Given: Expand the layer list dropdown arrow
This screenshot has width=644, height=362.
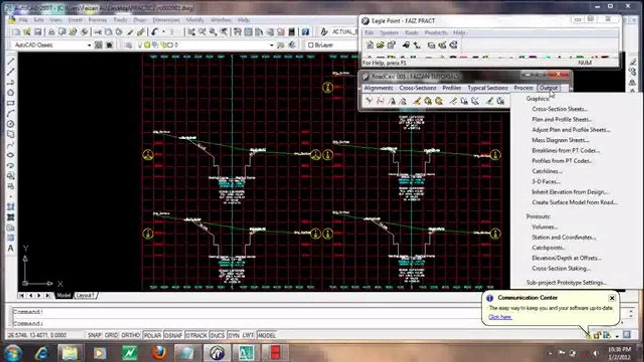Looking at the screenshot, I should coord(271,45).
